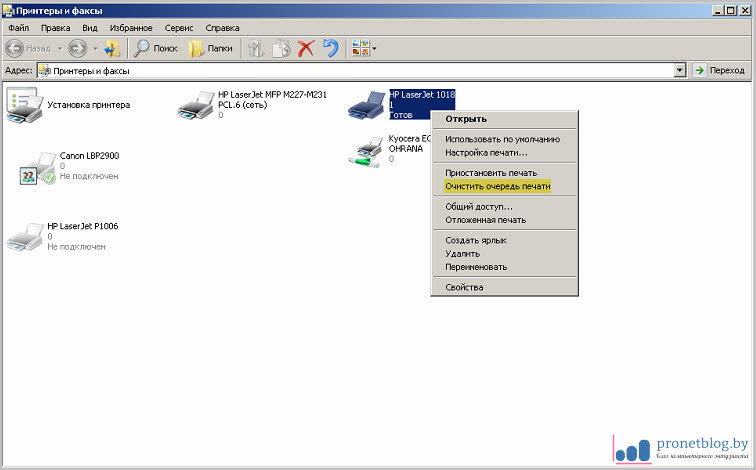The width and height of the screenshot is (756, 470).
Task: Click the address bar Принтеры и факсы icon
Action: (44, 71)
